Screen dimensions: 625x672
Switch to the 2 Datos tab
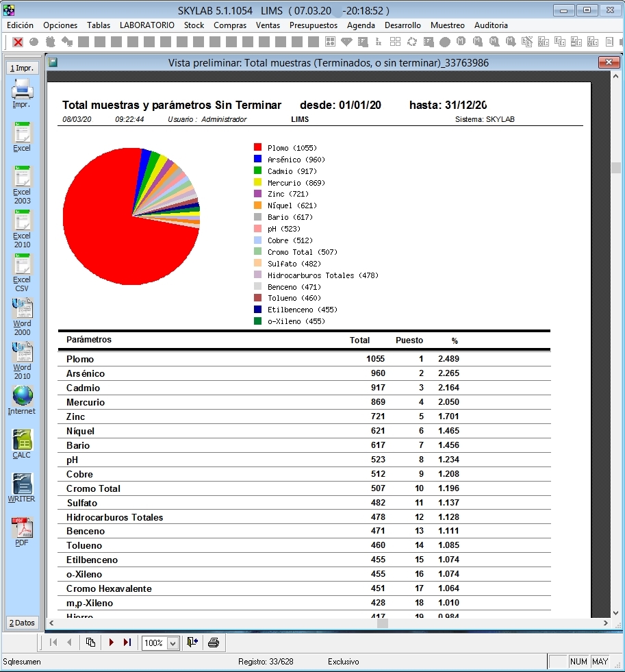22,623
